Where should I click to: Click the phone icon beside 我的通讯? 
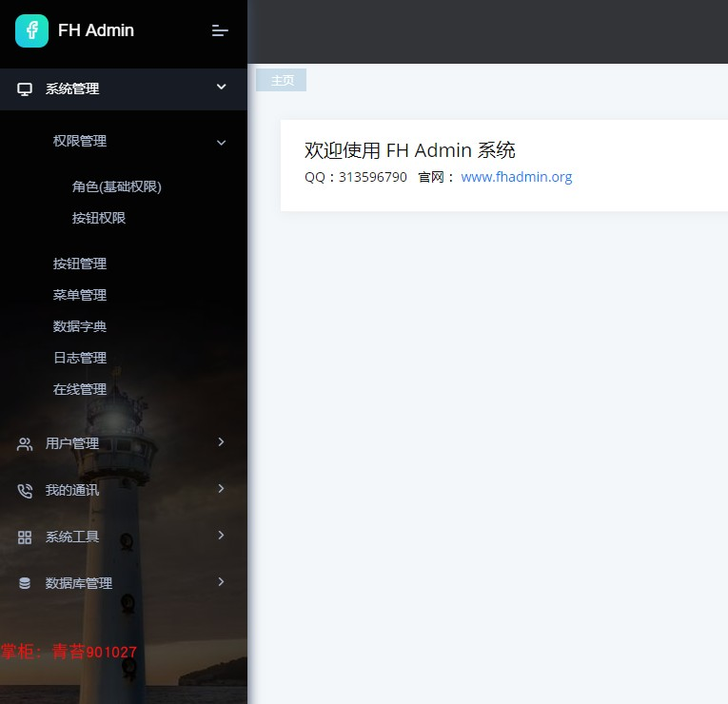pyautogui.click(x=25, y=491)
